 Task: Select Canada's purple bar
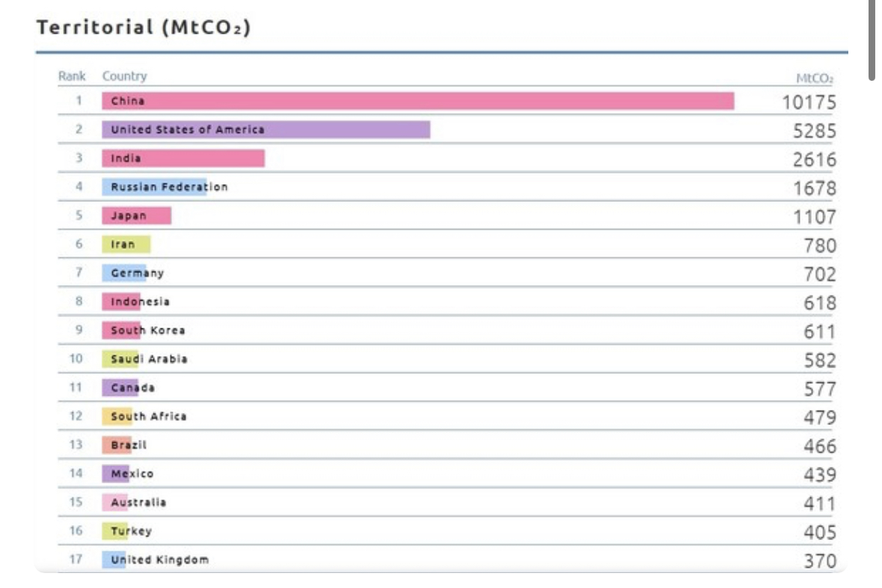pos(120,388)
